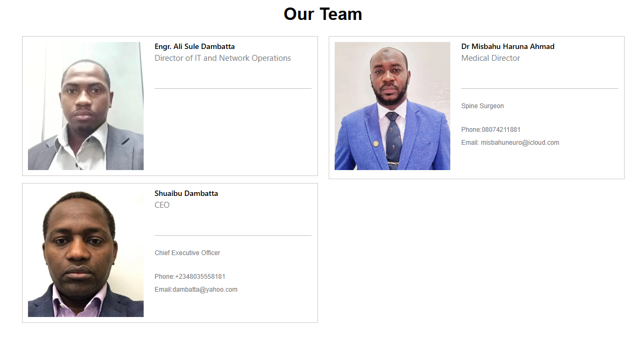Click the name Dr Misbahu Haruna Ahmad

(x=508, y=46)
